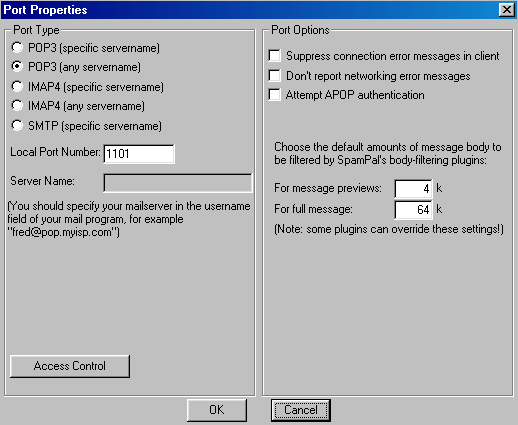The width and height of the screenshot is (518, 425).
Task: Click the Port Properties title bar
Action: [x=250, y=10]
